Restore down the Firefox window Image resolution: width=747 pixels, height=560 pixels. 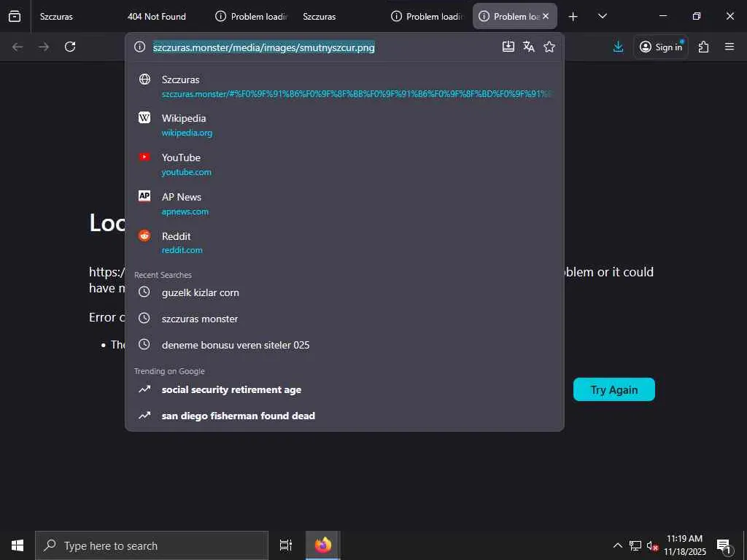[697, 16]
